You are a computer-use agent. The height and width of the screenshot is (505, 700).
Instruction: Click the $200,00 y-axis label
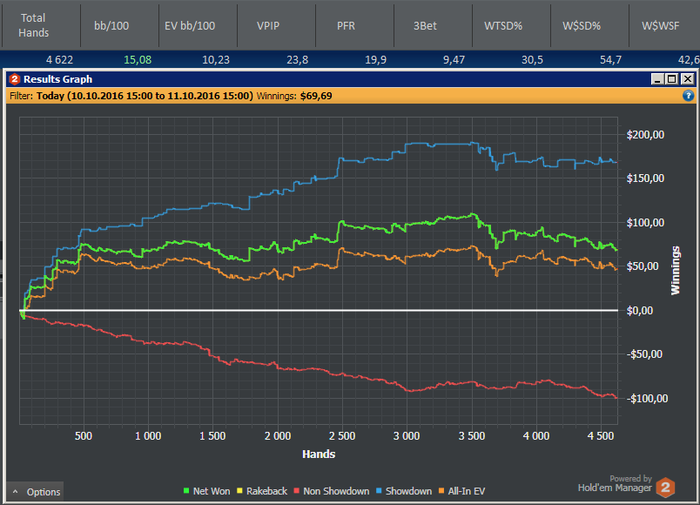(x=646, y=135)
